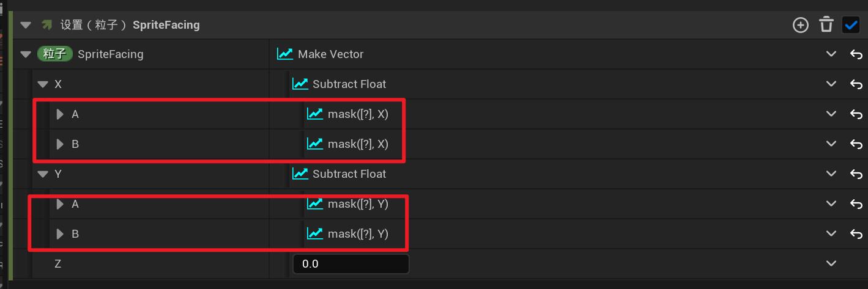Open the Make Vector dropdown arrow
Image resolution: width=868 pixels, height=289 pixels.
(831, 54)
